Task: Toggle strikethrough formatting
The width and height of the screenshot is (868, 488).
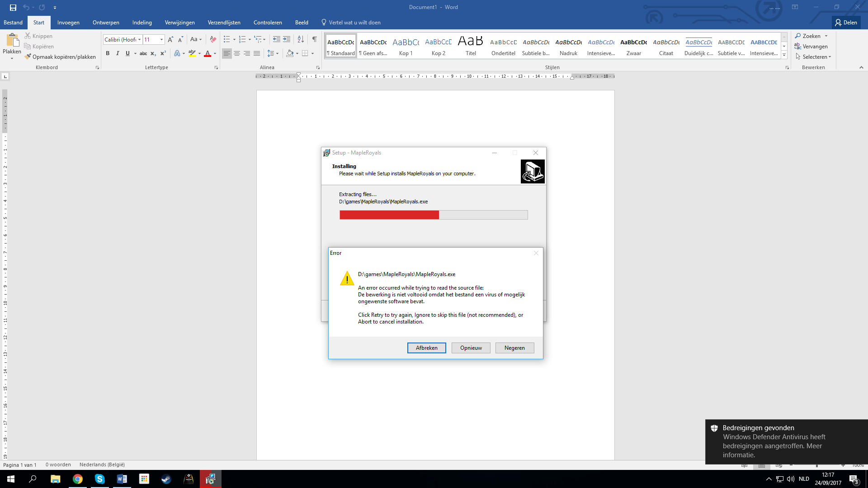Action: click(x=143, y=53)
